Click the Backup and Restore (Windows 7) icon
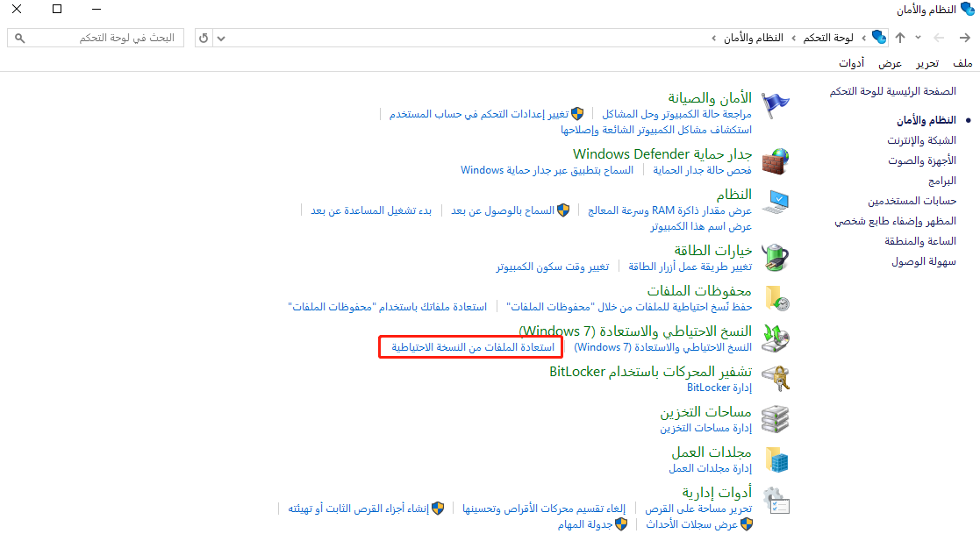Viewport: 980px width, 548px height. click(776, 338)
